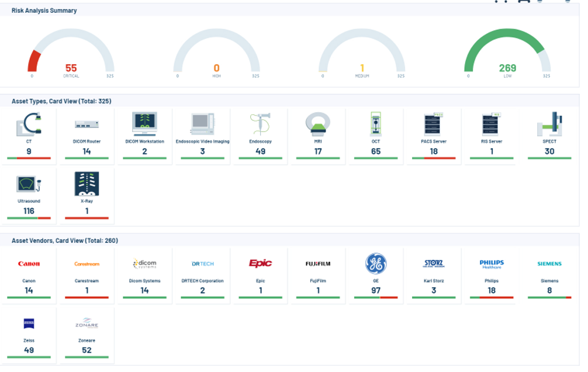Click the DRTECH Corporation label
This screenshot has height=372, width=588.
(202, 281)
